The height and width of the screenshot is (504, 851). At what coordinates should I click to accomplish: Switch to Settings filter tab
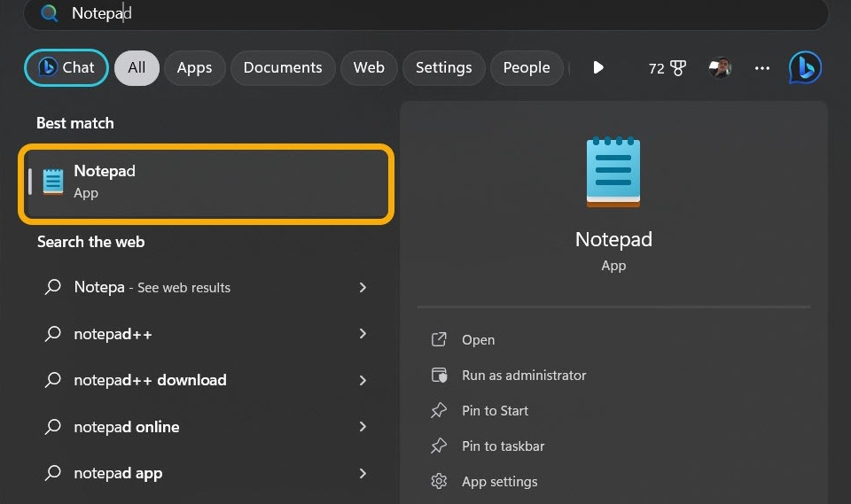coord(444,68)
